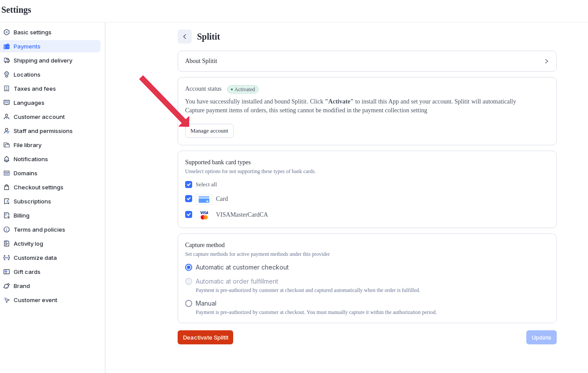Click the Splitit page heading

pyautogui.click(x=208, y=37)
